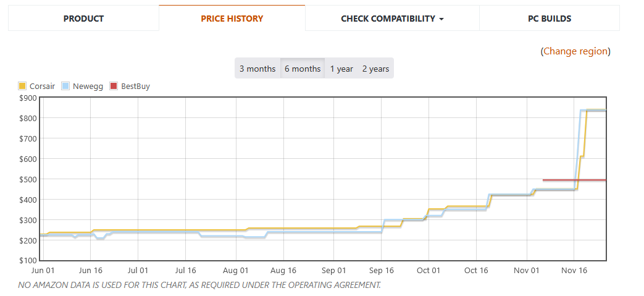Show the 3 months price range
Viewport: 644px width, 296px height.
257,69
